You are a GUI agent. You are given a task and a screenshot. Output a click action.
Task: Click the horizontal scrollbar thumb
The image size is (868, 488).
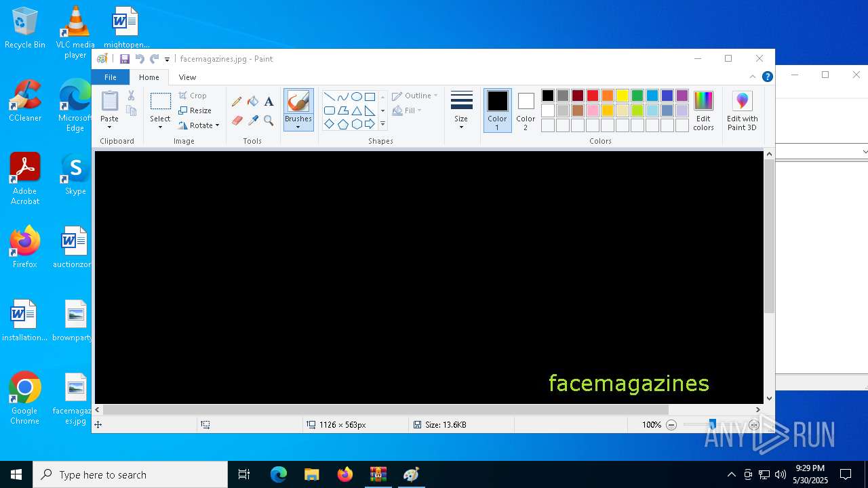[x=386, y=409]
